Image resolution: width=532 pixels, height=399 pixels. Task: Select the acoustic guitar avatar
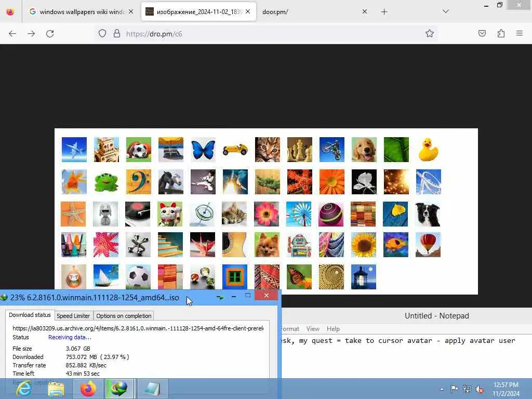pos(234,245)
